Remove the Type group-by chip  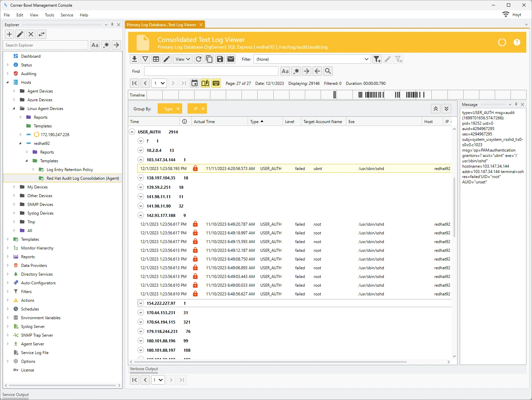178,109
